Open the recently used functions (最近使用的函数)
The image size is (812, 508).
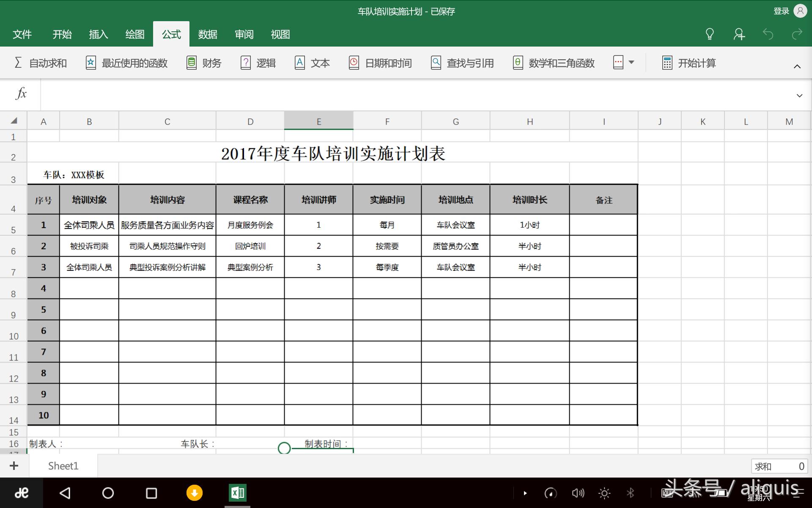click(126, 63)
